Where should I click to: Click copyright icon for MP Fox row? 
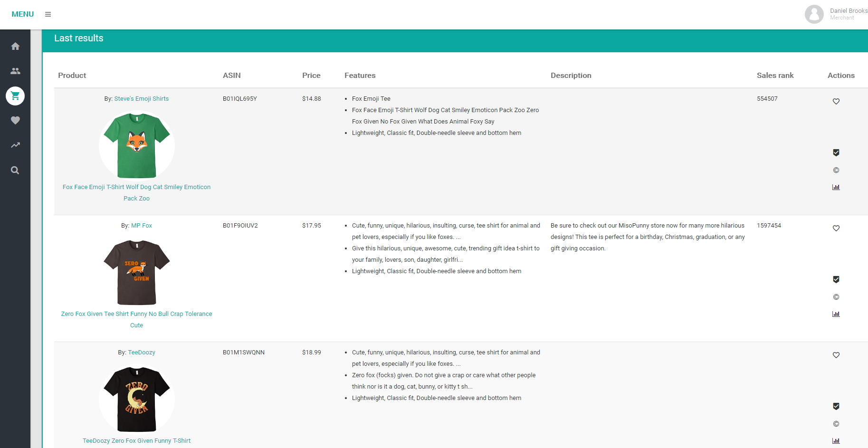tap(836, 297)
